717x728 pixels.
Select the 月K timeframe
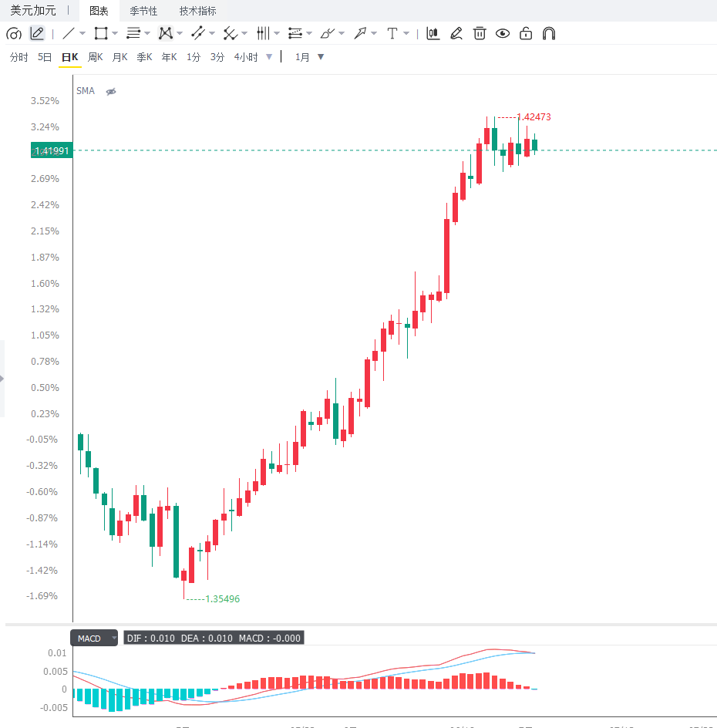point(119,57)
